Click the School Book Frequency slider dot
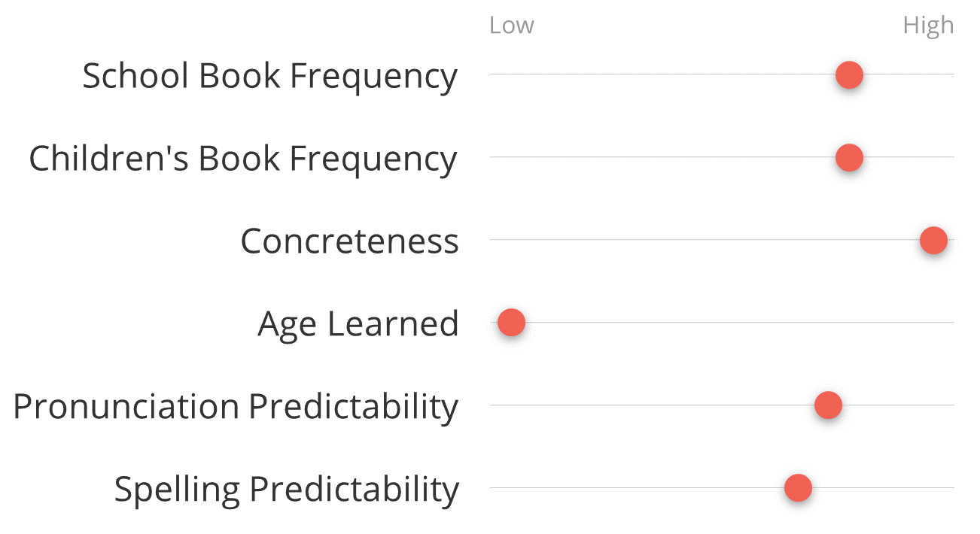 (849, 74)
